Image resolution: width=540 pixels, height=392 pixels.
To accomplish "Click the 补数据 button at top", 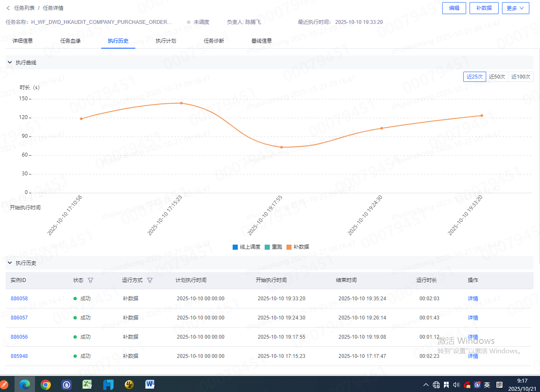I will [484, 8].
